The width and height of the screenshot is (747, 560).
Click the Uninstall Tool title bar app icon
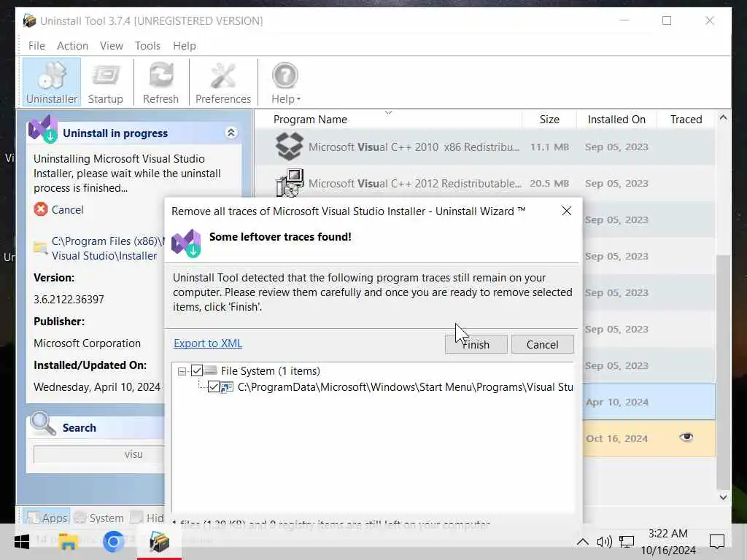29,20
